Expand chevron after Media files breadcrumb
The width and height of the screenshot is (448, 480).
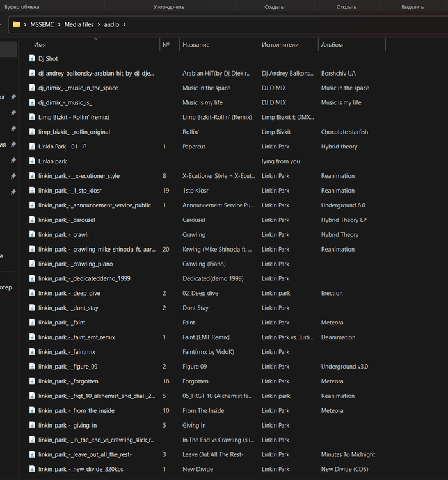99,24
